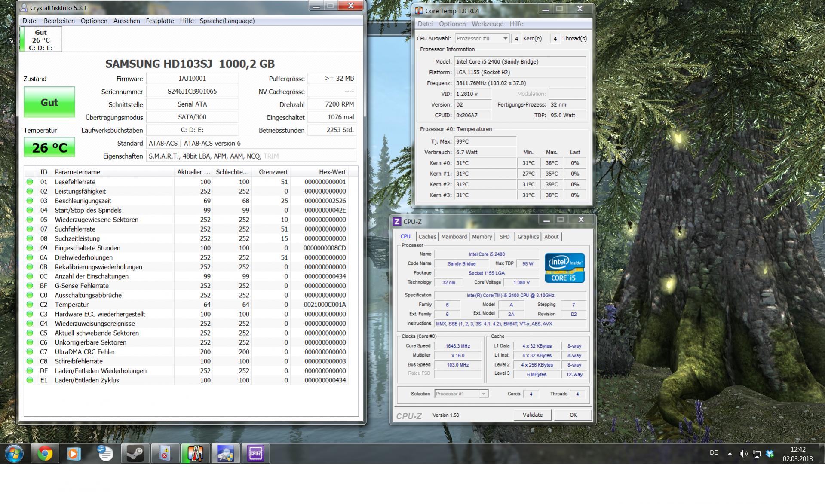Viewport: 825px width, 504px height.
Task: Select the C: D: E: disk summary tab
Action: click(x=41, y=40)
